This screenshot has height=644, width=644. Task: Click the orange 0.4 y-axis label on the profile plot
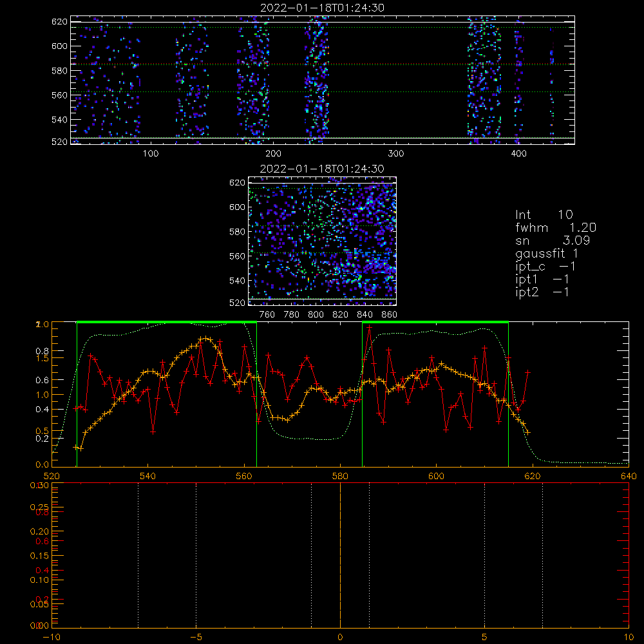tap(43, 410)
